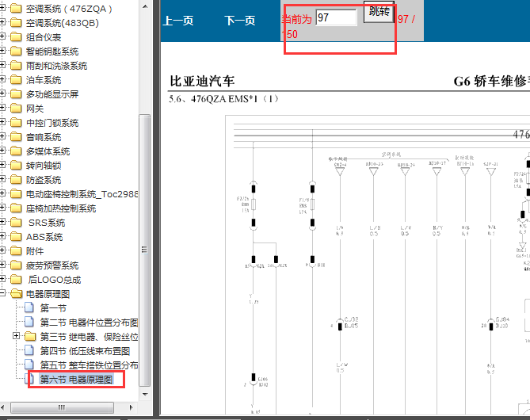
Task: Click the folder icon beside 音响系统
Action: (16, 136)
